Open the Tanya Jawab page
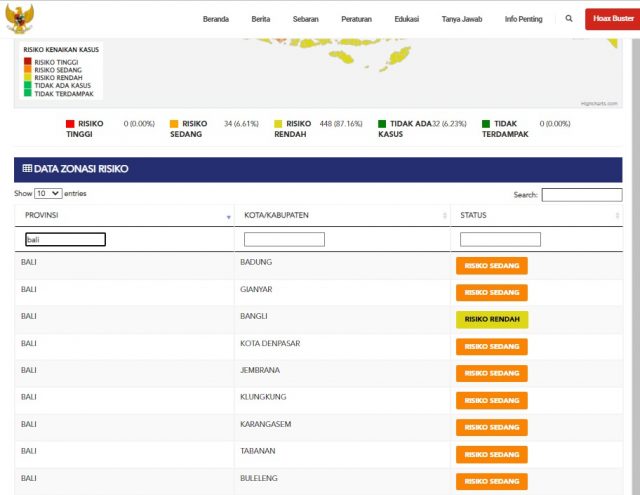This screenshot has width=640, height=495. coord(463,19)
